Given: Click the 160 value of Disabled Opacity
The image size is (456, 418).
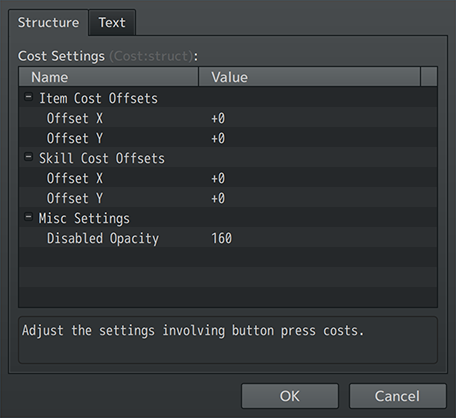Looking at the screenshot, I should [x=221, y=238].
